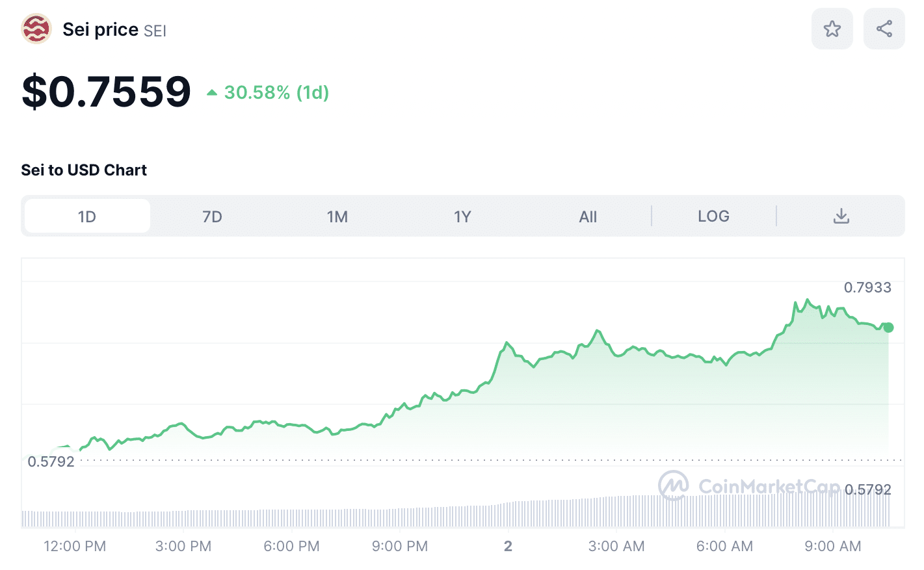Switch chart to 7D range
The image size is (924, 570).
pyautogui.click(x=212, y=216)
